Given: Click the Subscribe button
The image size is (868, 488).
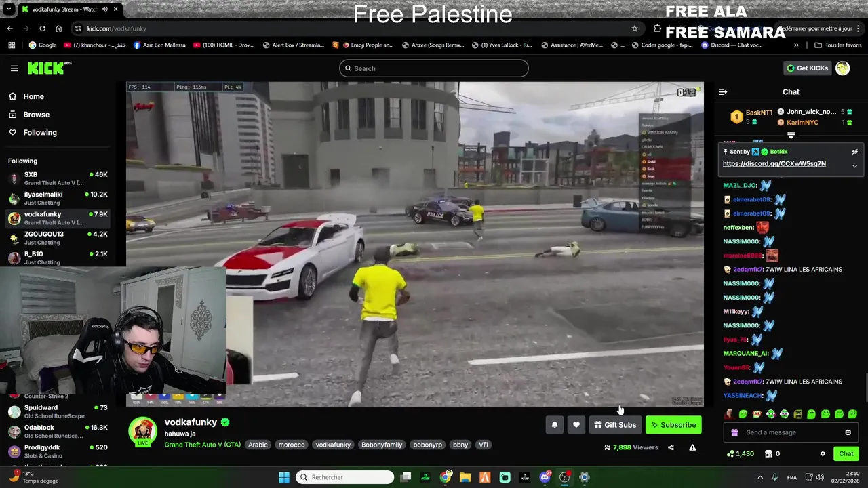Looking at the screenshot, I should (x=673, y=425).
